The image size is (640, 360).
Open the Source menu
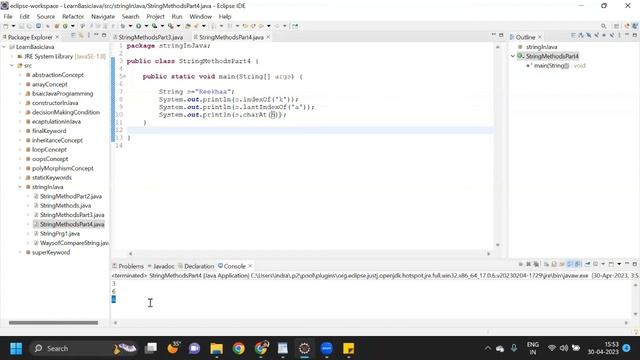coord(46,16)
